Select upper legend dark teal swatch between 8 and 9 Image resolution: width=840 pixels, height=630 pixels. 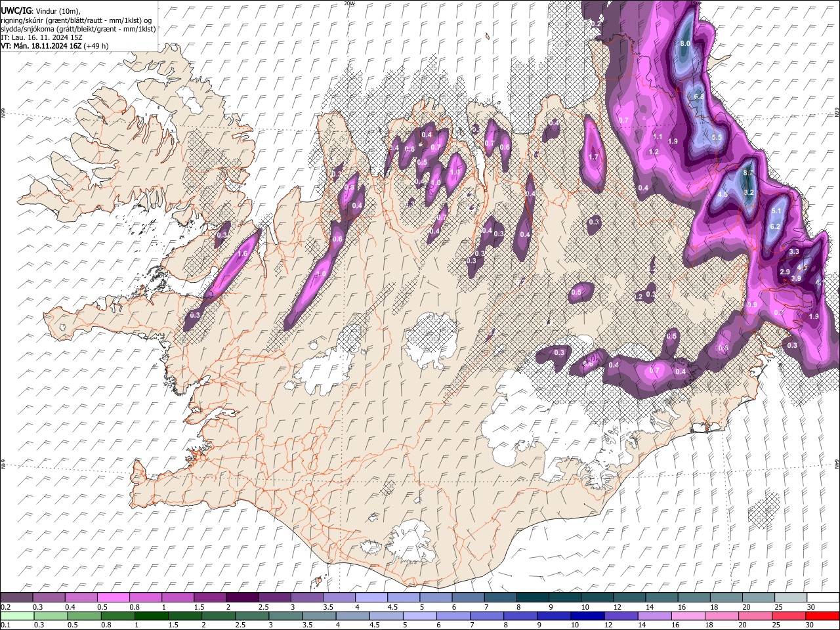533,597
